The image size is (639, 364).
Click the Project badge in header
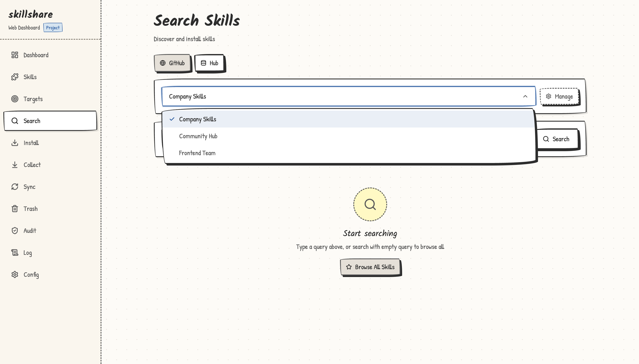(x=53, y=27)
